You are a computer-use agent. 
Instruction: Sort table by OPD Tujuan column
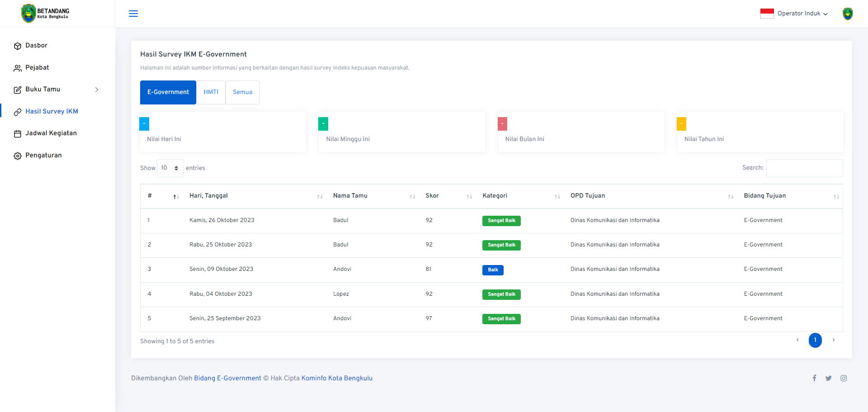coord(650,196)
